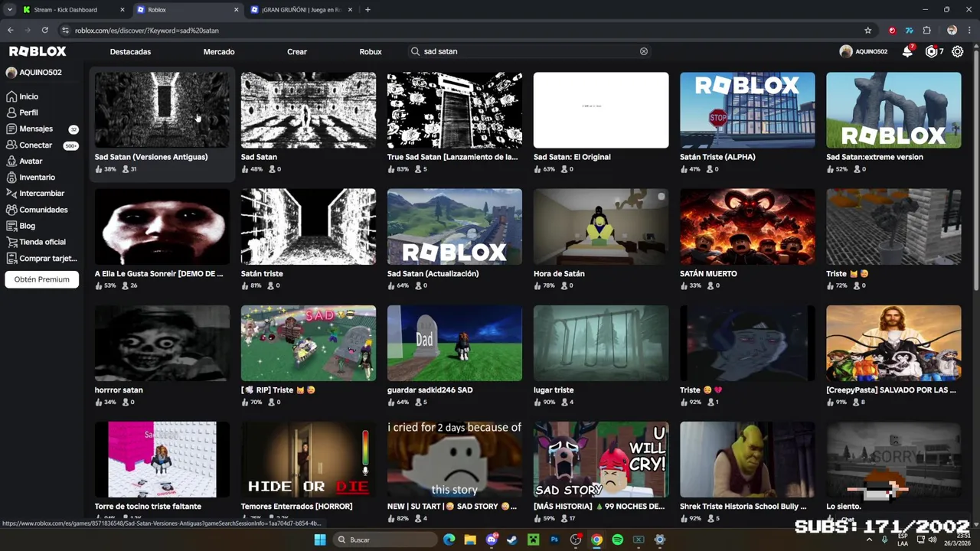Screen dimensions: 980x551
Task: Click the Roblox search field
Action: pos(530,51)
